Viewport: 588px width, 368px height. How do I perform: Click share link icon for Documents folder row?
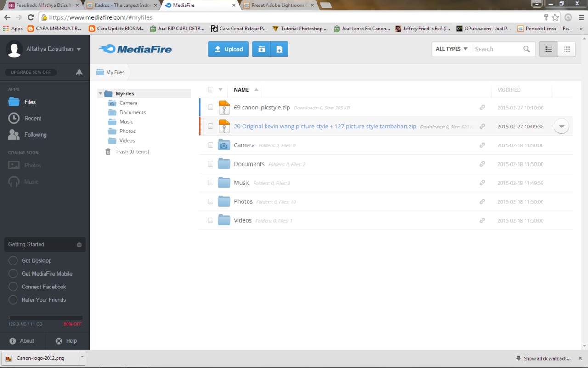(482, 164)
